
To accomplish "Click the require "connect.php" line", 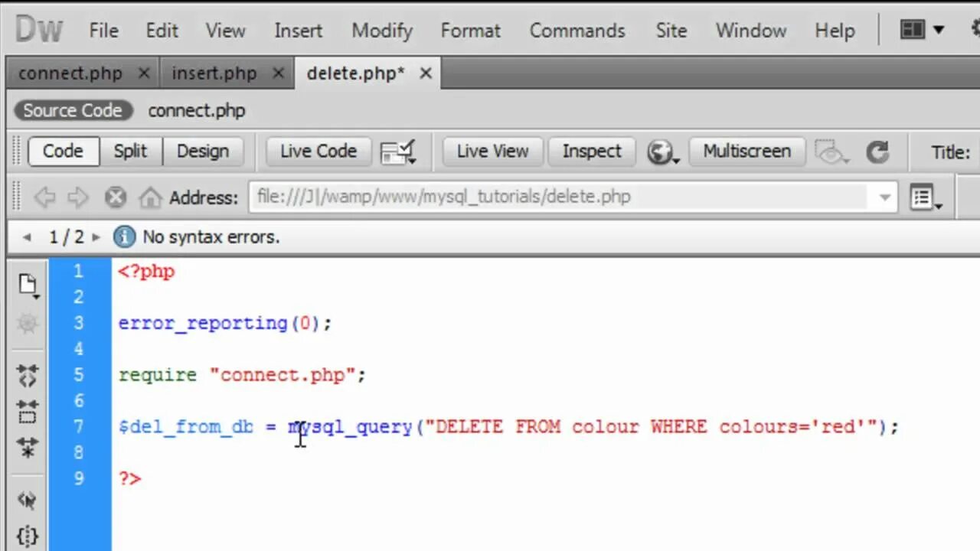I will (x=242, y=375).
